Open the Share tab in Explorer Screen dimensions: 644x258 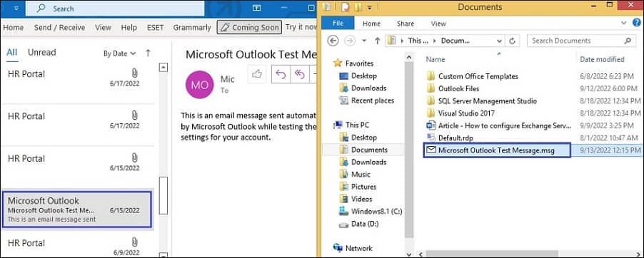[x=406, y=24]
